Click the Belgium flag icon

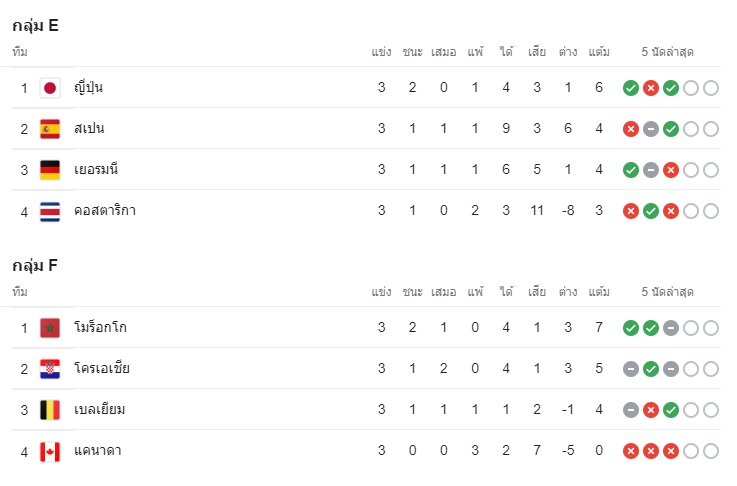(50, 410)
